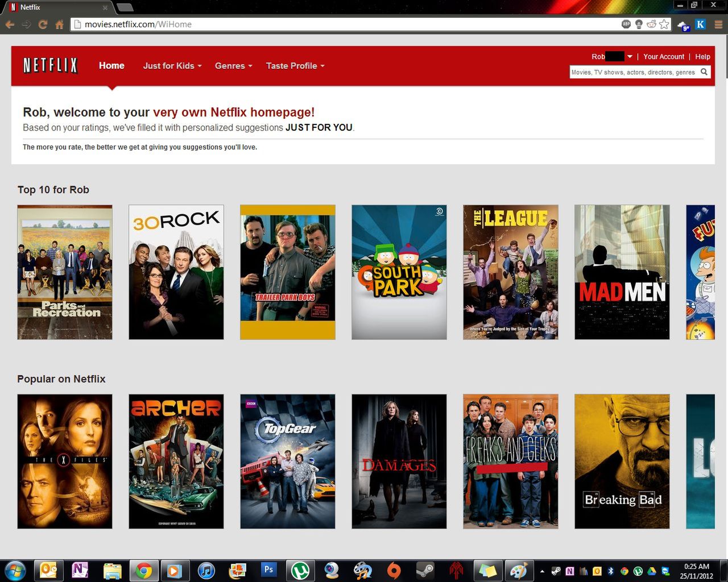Open the Mad Men poster
This screenshot has height=582, width=728.
click(622, 272)
